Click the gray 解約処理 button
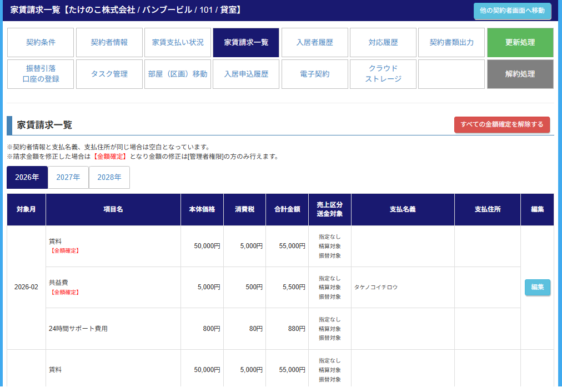562x392 pixels. coord(520,74)
